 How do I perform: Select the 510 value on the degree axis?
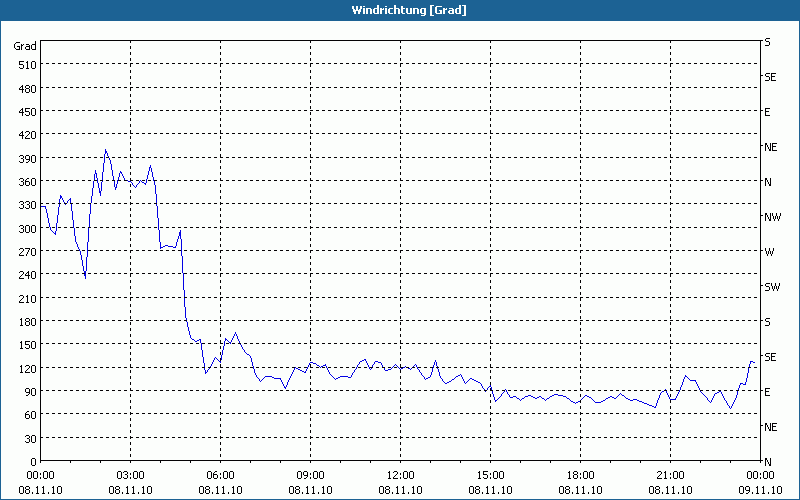[x=28, y=65]
